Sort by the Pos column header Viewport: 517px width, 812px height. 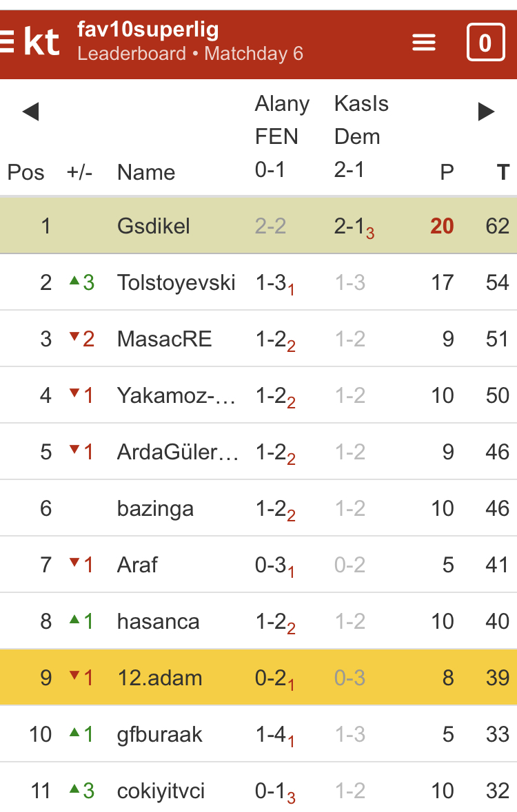[26, 172]
